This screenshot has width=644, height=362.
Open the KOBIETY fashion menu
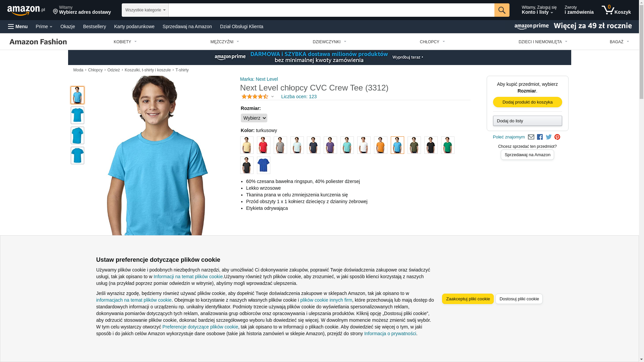(125, 42)
